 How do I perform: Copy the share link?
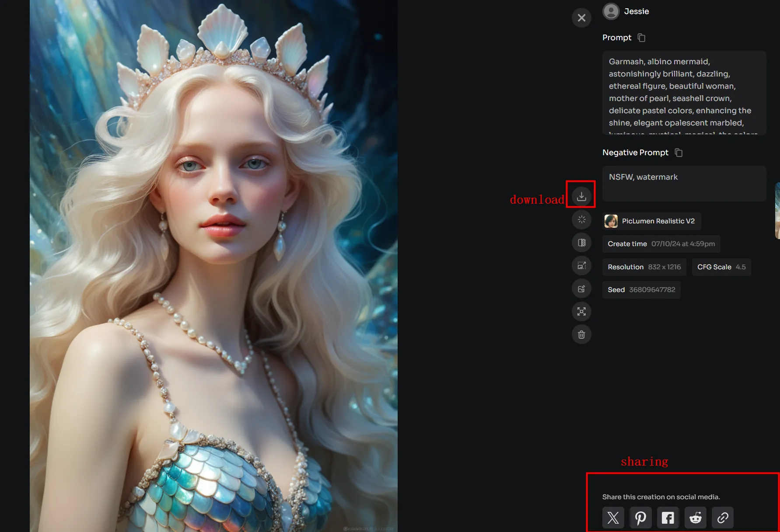pos(723,518)
